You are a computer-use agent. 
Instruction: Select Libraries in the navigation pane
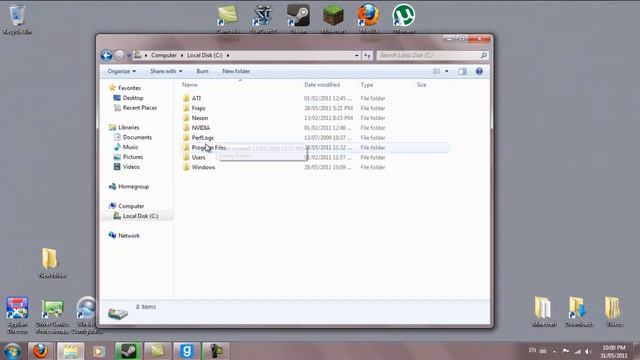[x=129, y=127]
